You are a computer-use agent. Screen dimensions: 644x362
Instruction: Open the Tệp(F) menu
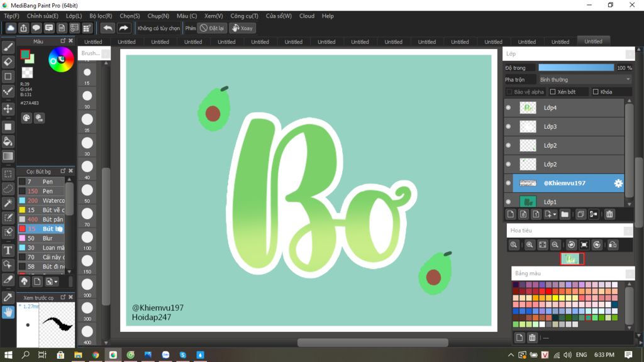pyautogui.click(x=11, y=16)
